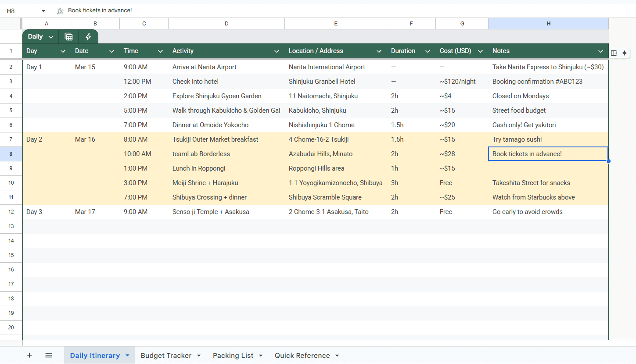Image resolution: width=636 pixels, height=364 pixels.
Task: Open the Location / Address column dropdown
Action: (379, 51)
